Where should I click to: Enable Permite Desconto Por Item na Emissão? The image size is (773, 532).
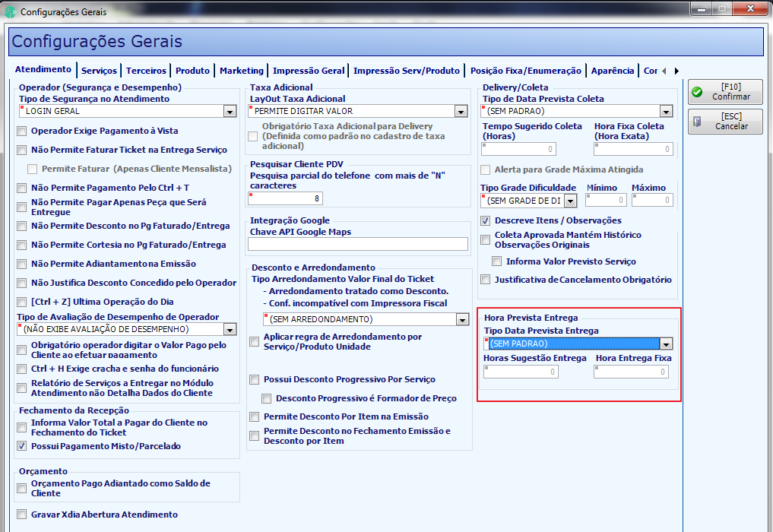click(x=255, y=417)
